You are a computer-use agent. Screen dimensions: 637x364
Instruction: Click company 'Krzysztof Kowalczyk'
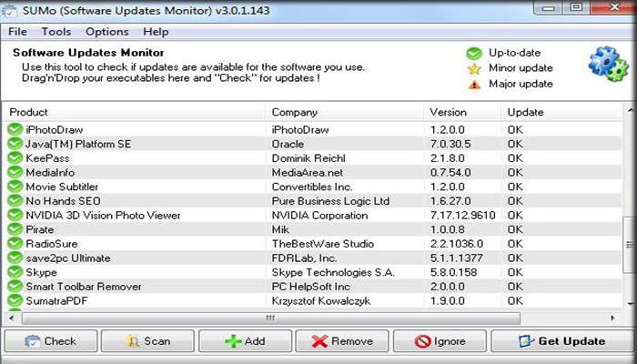(321, 301)
